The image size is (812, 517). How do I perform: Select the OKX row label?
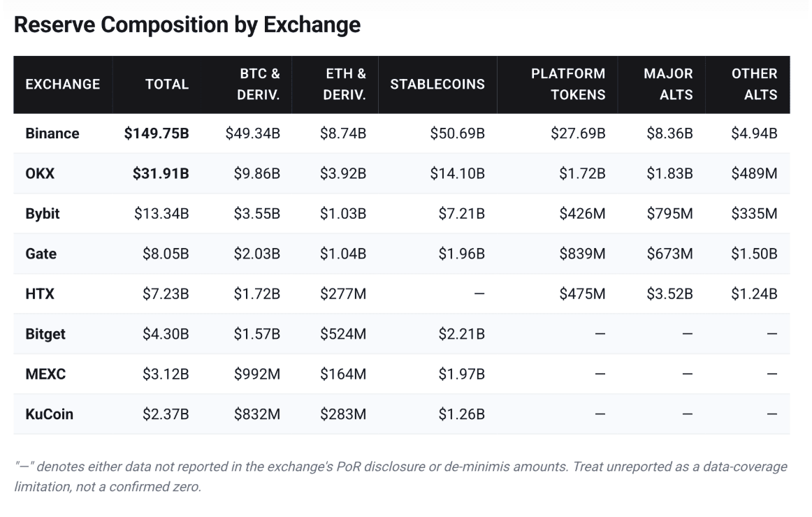coord(40,173)
